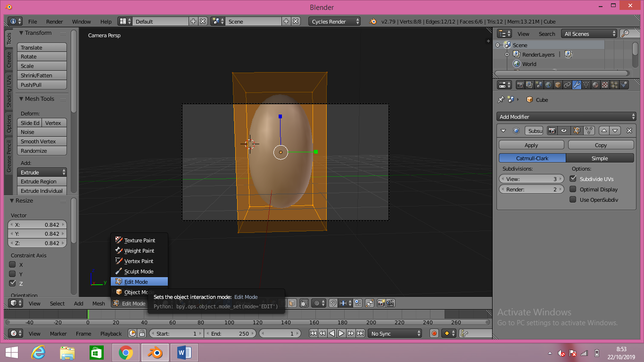644x362 pixels.
Task: Click the OpenGL render animation clapperboard icon
Action: pos(390,303)
